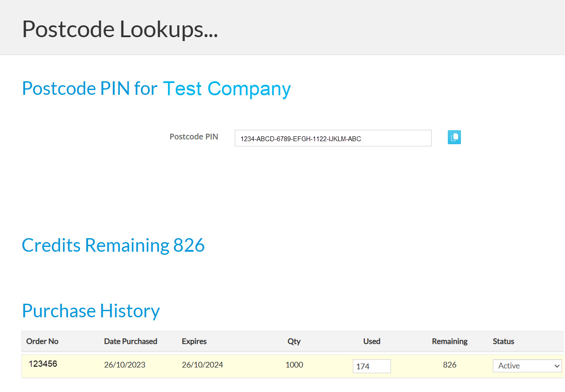Click the remaining value 826 in the row

click(450, 365)
